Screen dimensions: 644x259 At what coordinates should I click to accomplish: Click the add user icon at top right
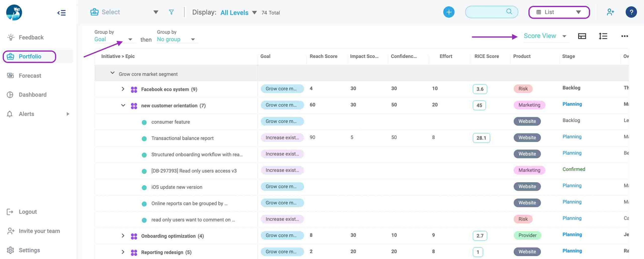610,12
